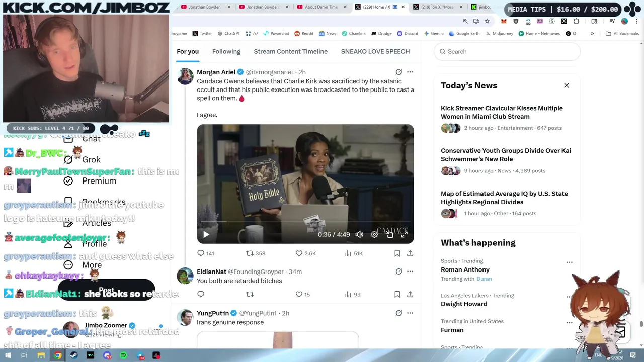Open the Dwight Howard trend
The image size is (644, 362).
pos(464,304)
